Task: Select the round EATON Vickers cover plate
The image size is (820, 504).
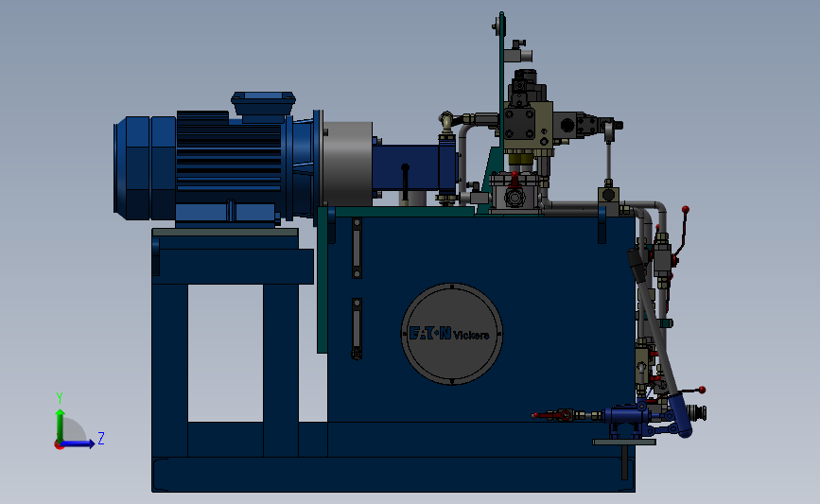Action: [452, 334]
